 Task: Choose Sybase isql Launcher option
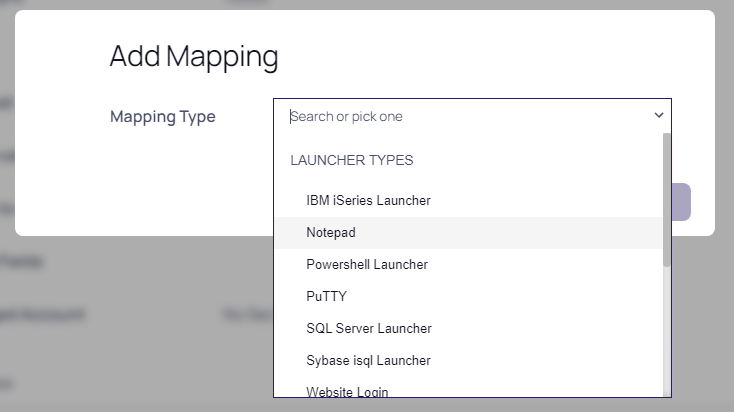tap(469, 360)
